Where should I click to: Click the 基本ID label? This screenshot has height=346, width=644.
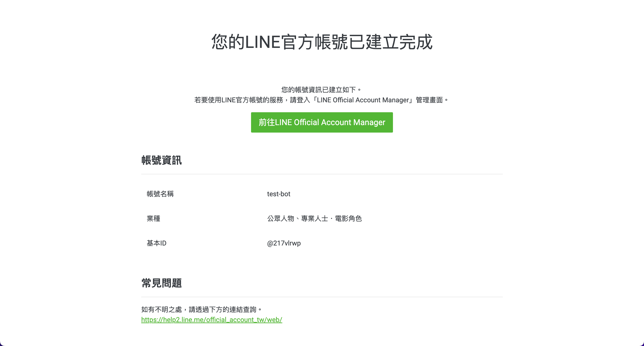(157, 243)
